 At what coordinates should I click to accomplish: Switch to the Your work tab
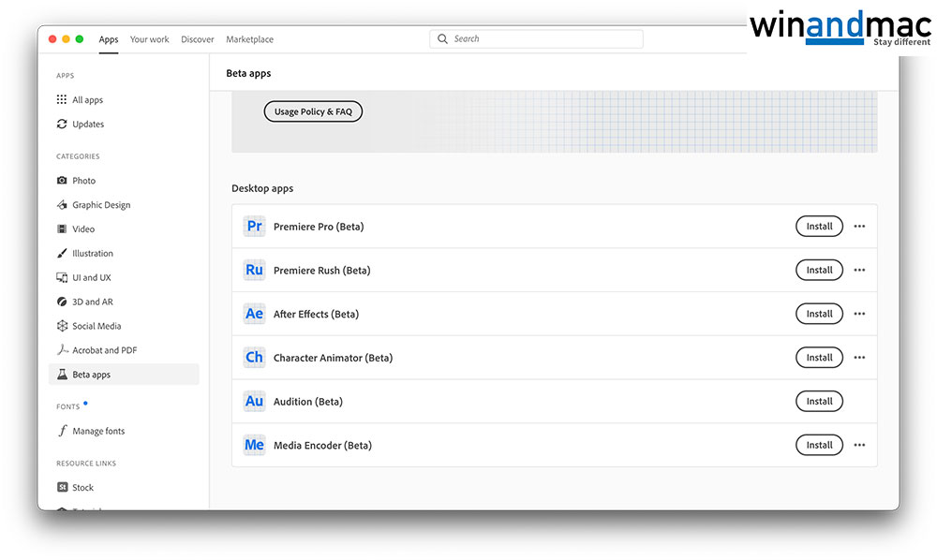(x=150, y=39)
